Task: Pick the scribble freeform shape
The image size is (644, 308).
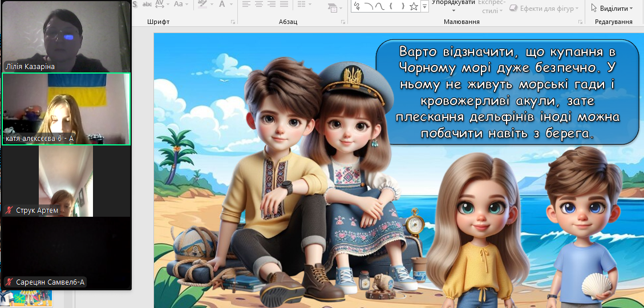Action: (357, 6)
